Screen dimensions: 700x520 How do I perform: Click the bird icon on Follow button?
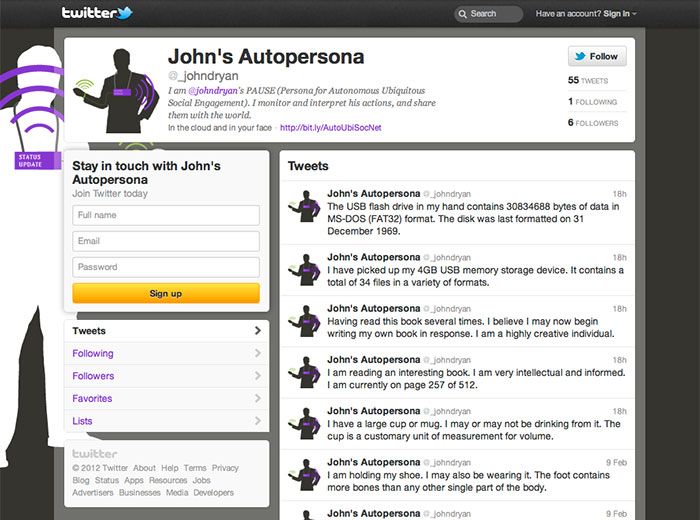[x=580, y=56]
